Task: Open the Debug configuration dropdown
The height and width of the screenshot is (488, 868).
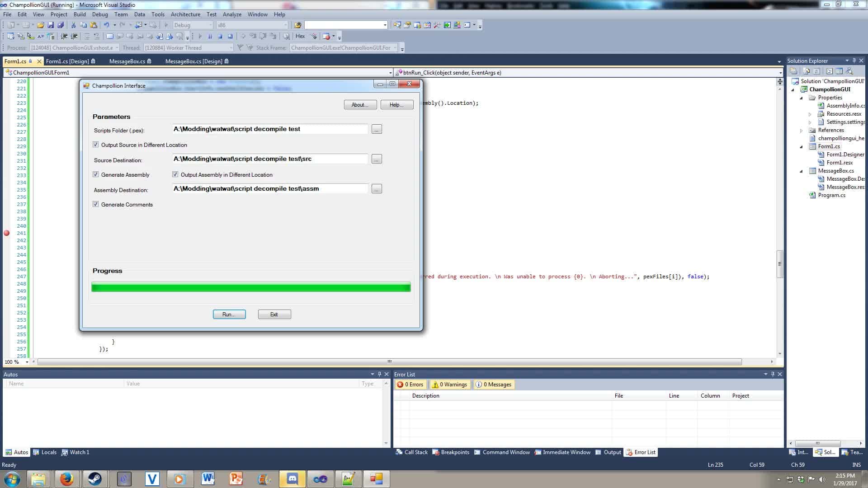Action: click(x=193, y=25)
